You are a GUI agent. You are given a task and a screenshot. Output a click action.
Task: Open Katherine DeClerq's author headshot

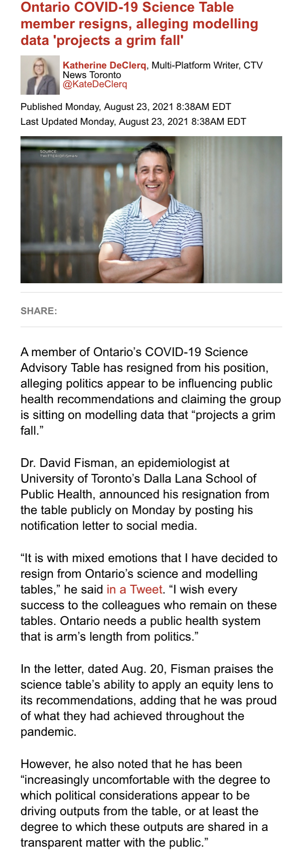(x=40, y=75)
